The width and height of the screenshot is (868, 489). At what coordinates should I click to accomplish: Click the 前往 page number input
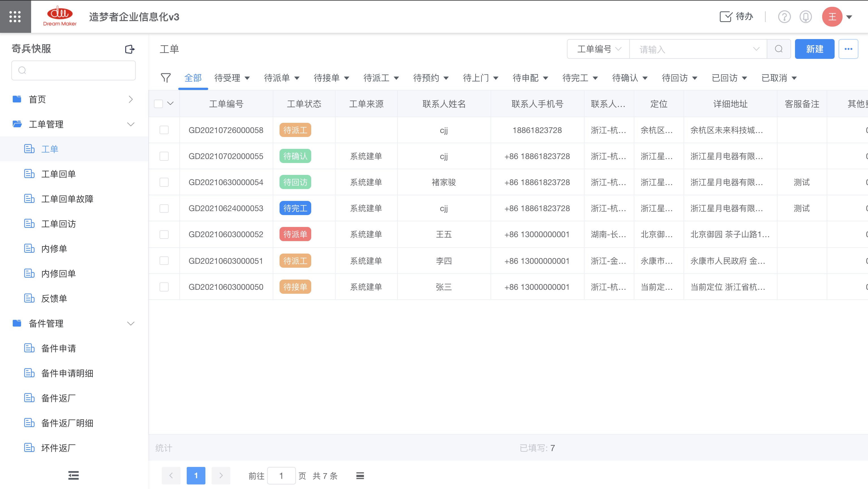(x=281, y=475)
